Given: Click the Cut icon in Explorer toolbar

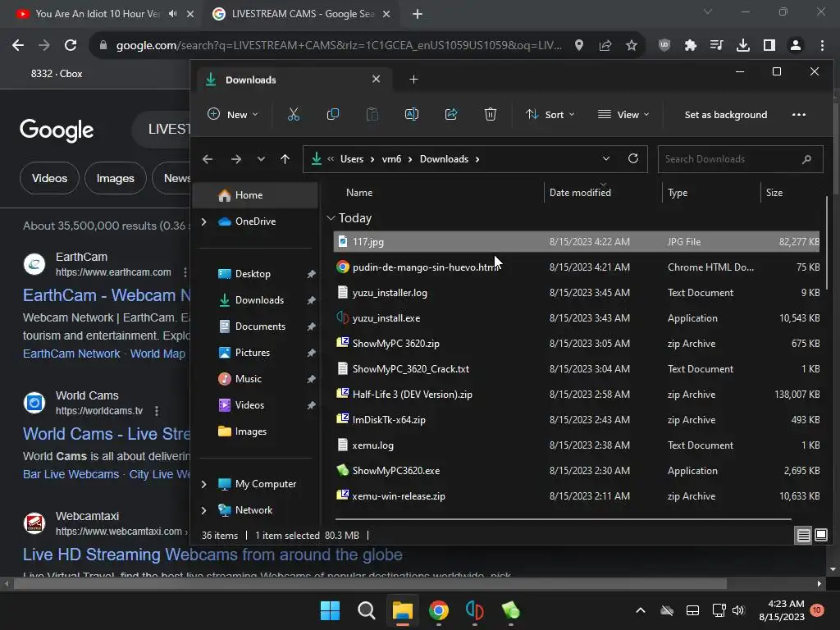Looking at the screenshot, I should [294, 114].
